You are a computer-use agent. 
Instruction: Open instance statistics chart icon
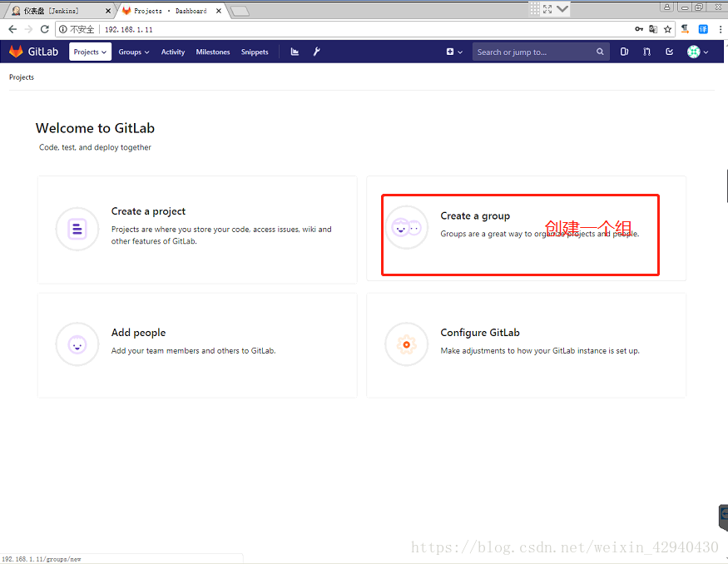(295, 52)
